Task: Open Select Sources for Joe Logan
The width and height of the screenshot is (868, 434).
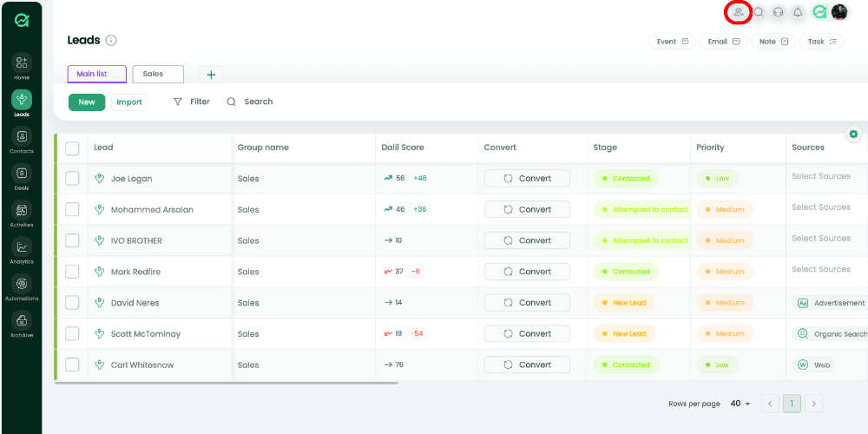Action: (821, 176)
